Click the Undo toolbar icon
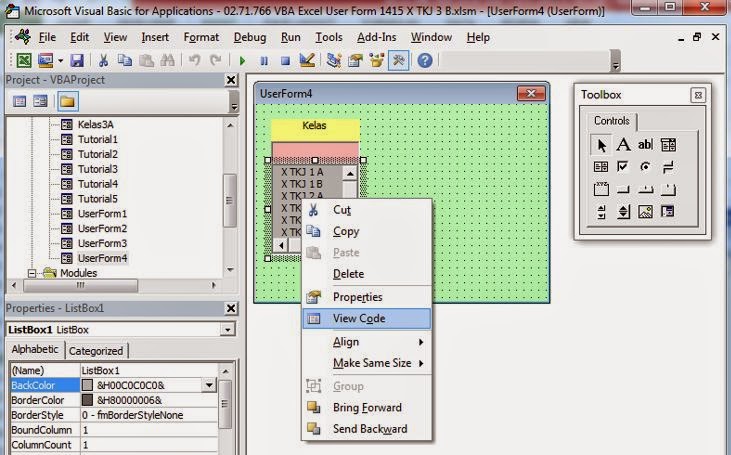Screen dimensions: 731x455 pos(194,61)
